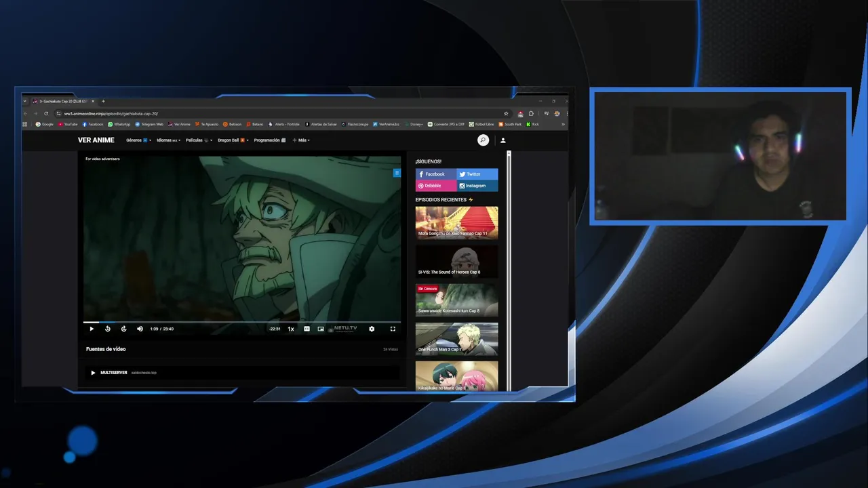Expand the Películas menu
Screen dimensions: 868x488
coord(199,140)
